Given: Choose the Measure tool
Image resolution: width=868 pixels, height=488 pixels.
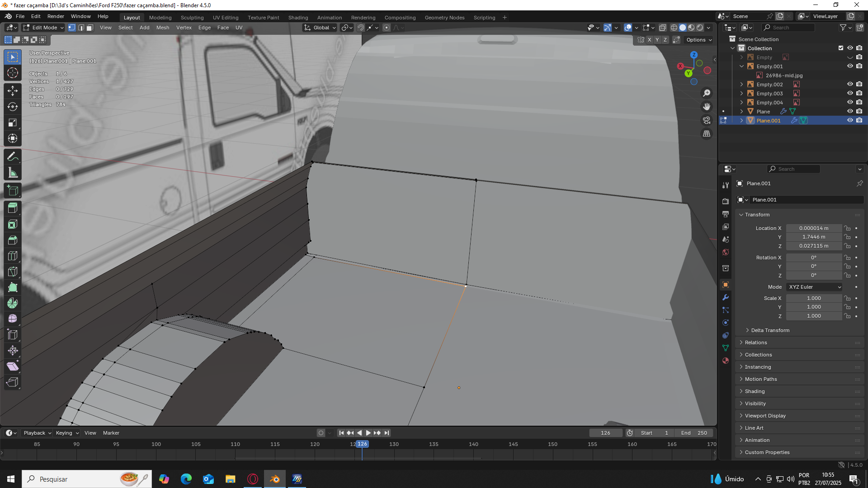Looking at the screenshot, I should 13,173.
